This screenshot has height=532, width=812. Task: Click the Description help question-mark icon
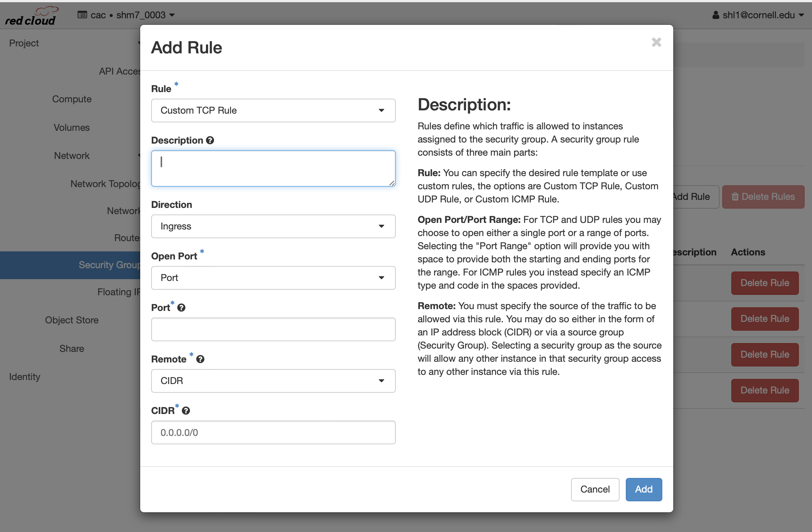pos(210,140)
